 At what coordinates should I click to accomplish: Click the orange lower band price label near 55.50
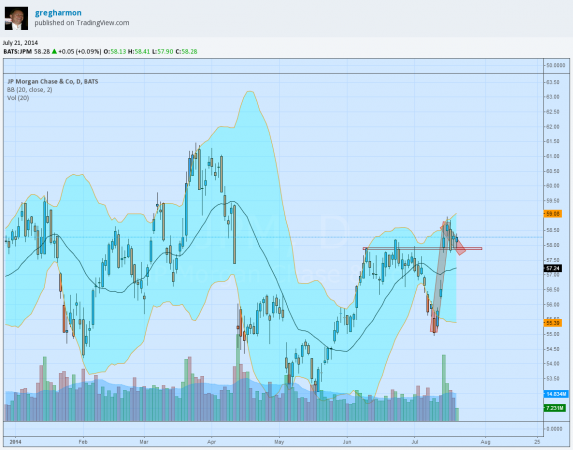click(553, 323)
